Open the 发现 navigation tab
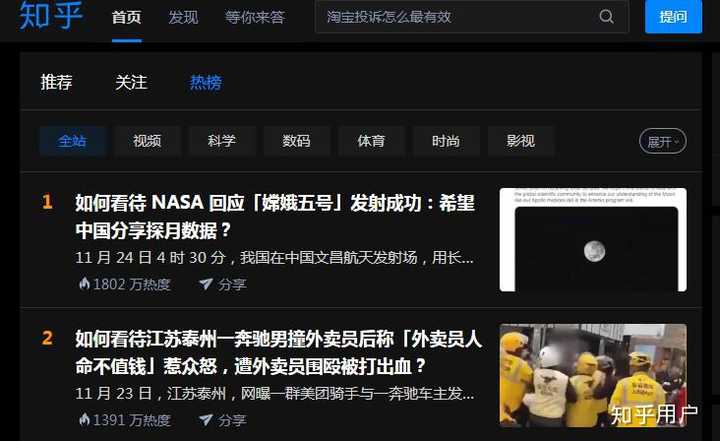Viewport: 720px width, 441px height. click(183, 17)
